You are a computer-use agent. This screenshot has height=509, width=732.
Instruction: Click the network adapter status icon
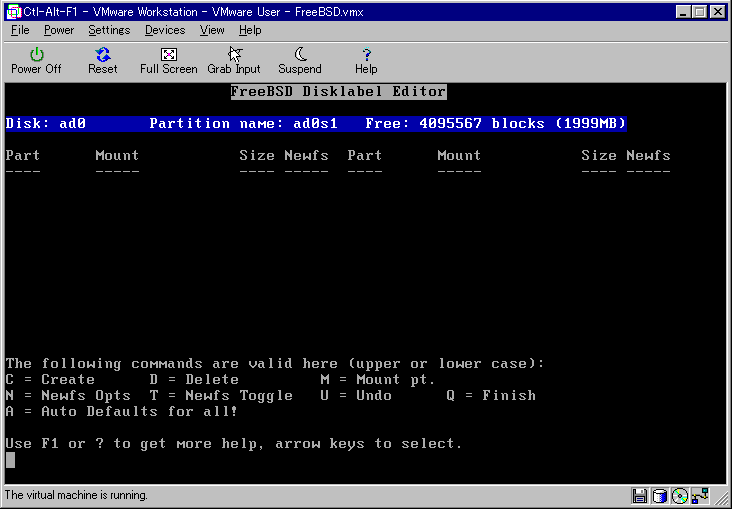click(x=700, y=496)
